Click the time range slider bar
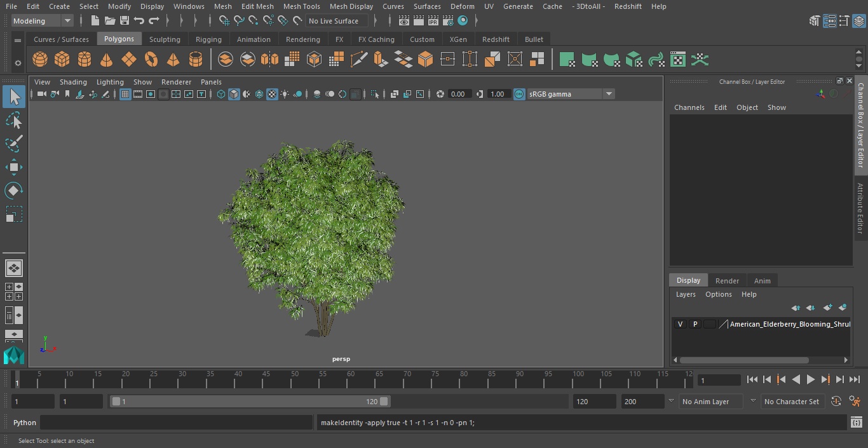The height and width of the screenshot is (448, 868). click(250, 402)
